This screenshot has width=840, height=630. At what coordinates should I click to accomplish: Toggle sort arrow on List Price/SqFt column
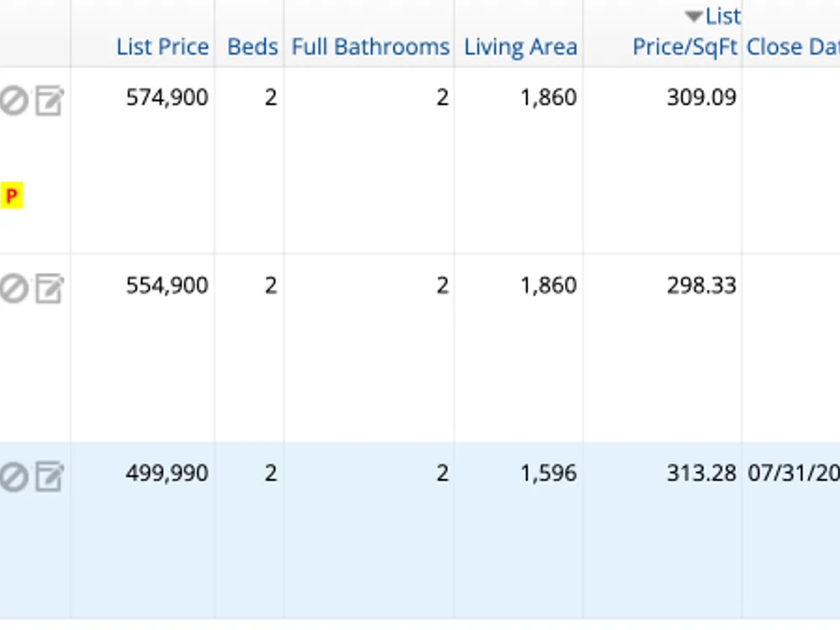693,16
